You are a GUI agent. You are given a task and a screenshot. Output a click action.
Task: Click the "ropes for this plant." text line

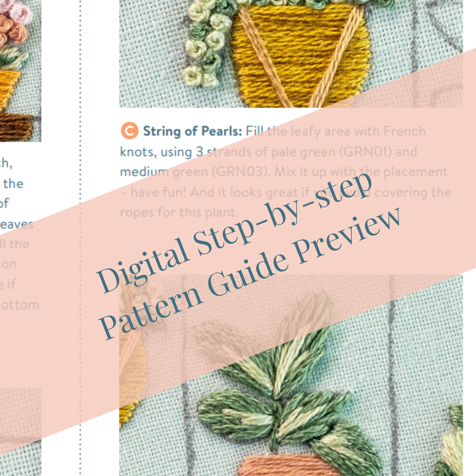(179, 212)
